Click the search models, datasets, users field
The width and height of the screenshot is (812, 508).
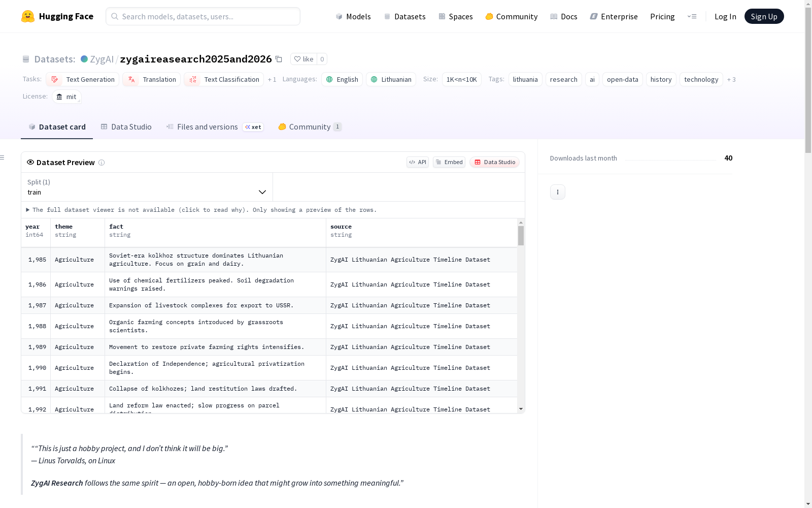click(x=203, y=16)
